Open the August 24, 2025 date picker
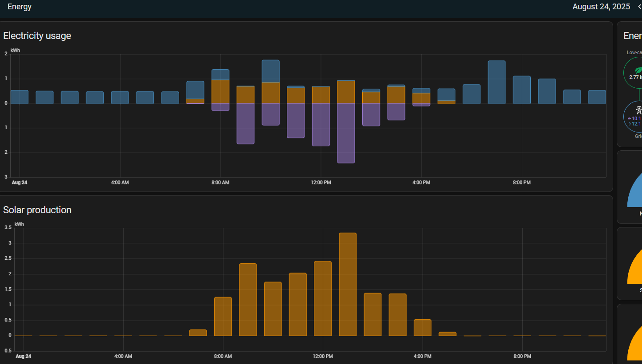 point(601,7)
